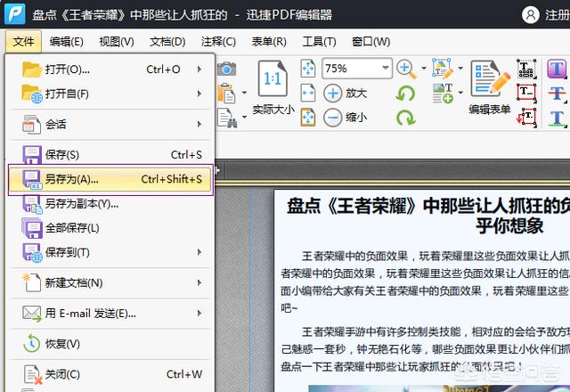Click the orange fit visible icon
The image size is (570, 392).
pos(308,118)
